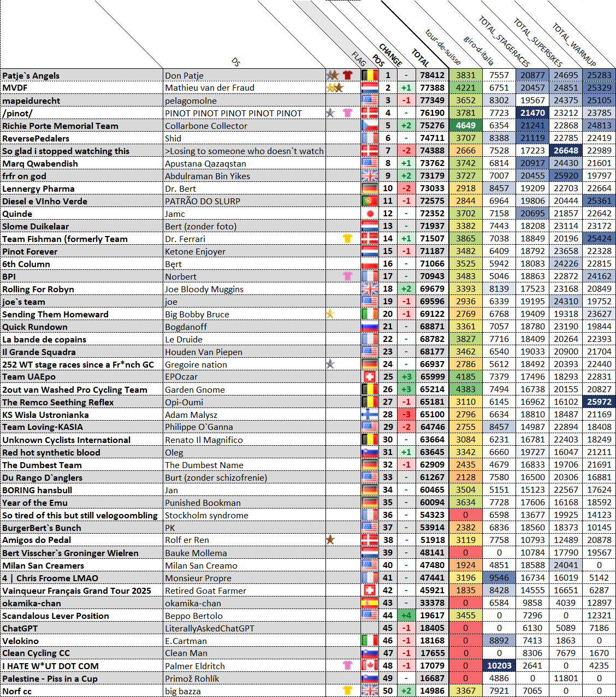Select the Portugal flag for Diesel e Vinho Verde
Image resolution: width=616 pixels, height=697 pixels.
(370, 201)
